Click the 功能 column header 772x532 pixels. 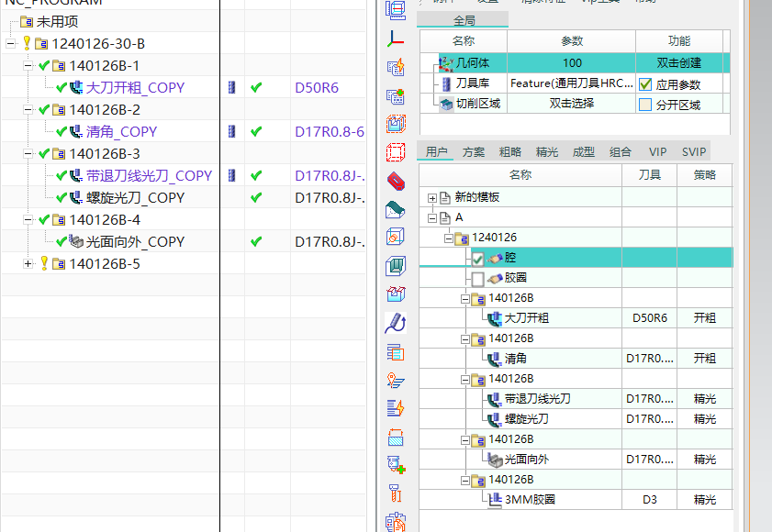click(x=679, y=41)
